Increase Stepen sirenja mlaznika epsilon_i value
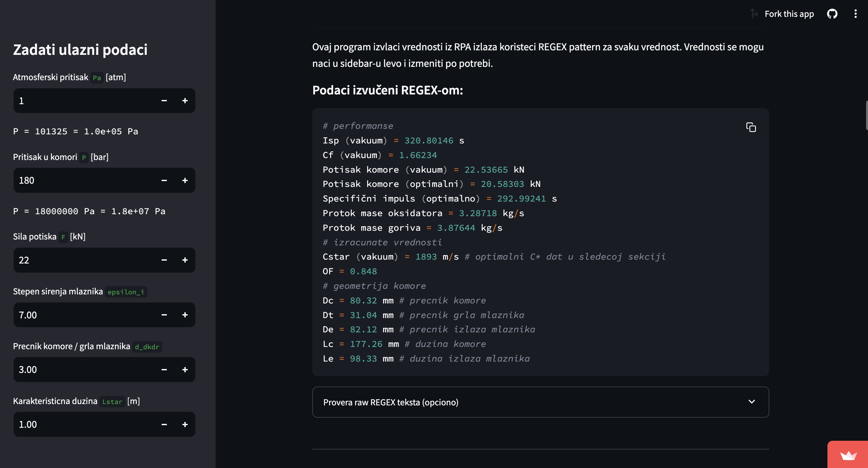868x468 pixels. (185, 315)
